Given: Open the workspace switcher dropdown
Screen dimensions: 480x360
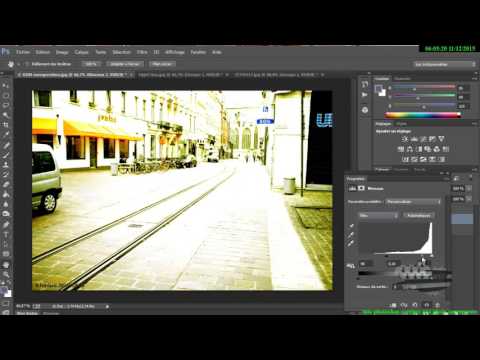Looking at the screenshot, I should (x=445, y=64).
